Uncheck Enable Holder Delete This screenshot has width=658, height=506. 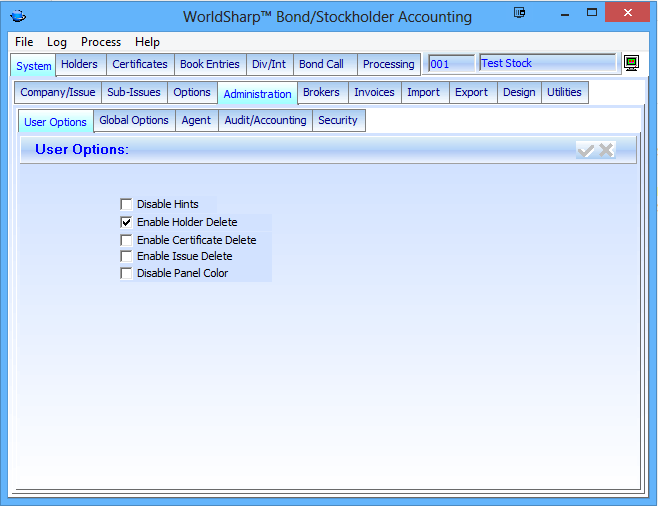[x=126, y=222]
